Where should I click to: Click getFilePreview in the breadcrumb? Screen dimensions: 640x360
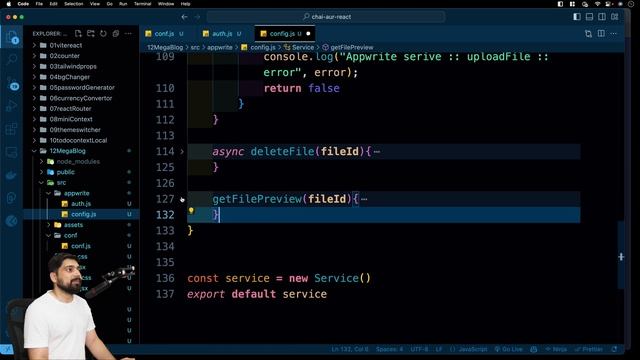(x=352, y=47)
